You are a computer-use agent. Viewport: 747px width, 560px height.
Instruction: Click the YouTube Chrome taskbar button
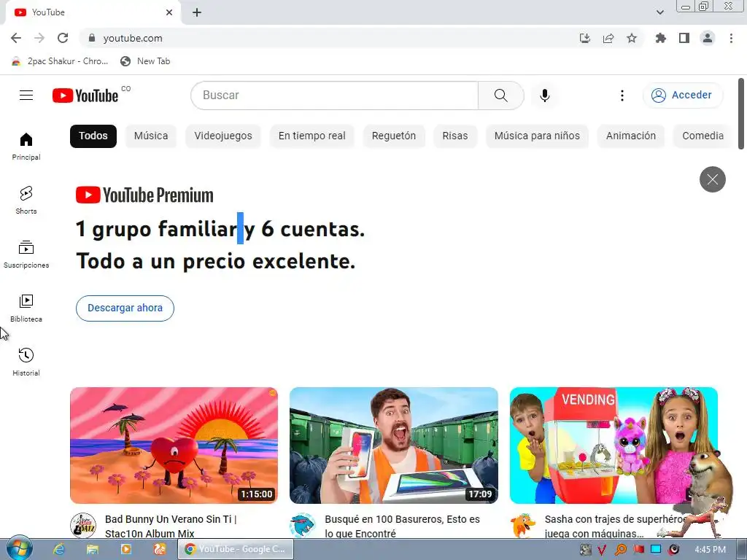click(236, 550)
